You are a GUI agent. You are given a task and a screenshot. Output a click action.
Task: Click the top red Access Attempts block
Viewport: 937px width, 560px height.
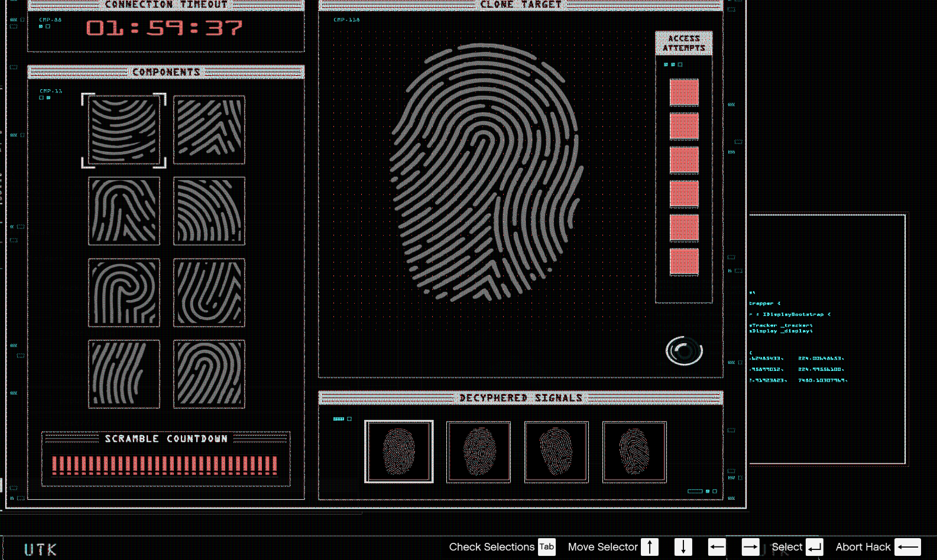coord(684,92)
